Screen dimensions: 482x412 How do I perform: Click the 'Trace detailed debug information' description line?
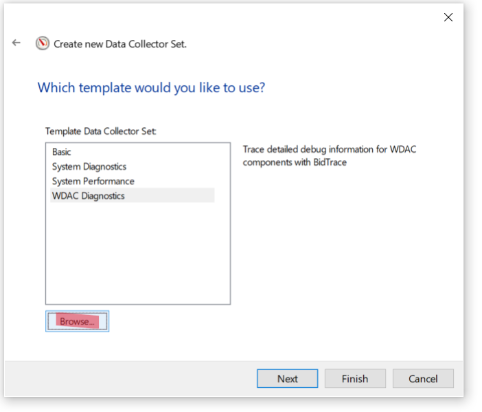point(329,149)
